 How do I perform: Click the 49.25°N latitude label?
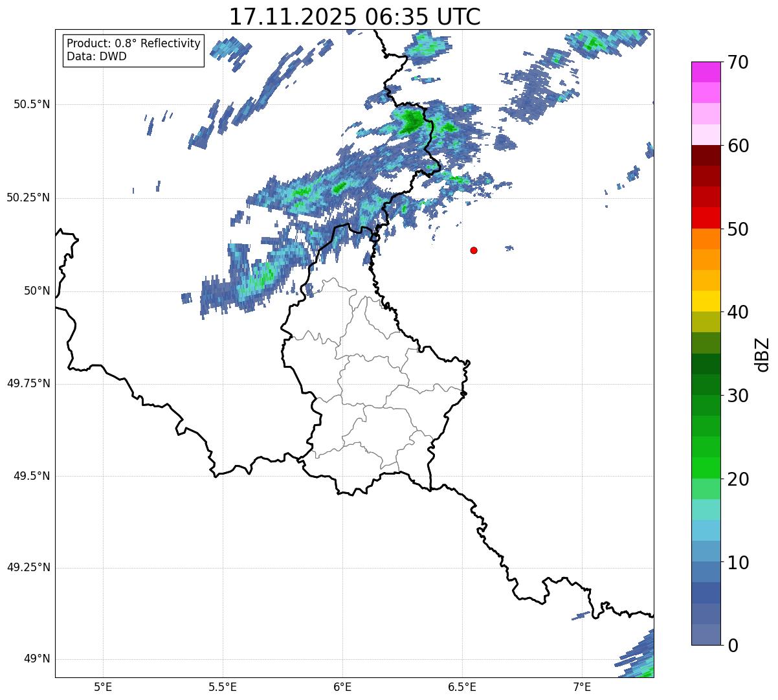tap(28, 567)
